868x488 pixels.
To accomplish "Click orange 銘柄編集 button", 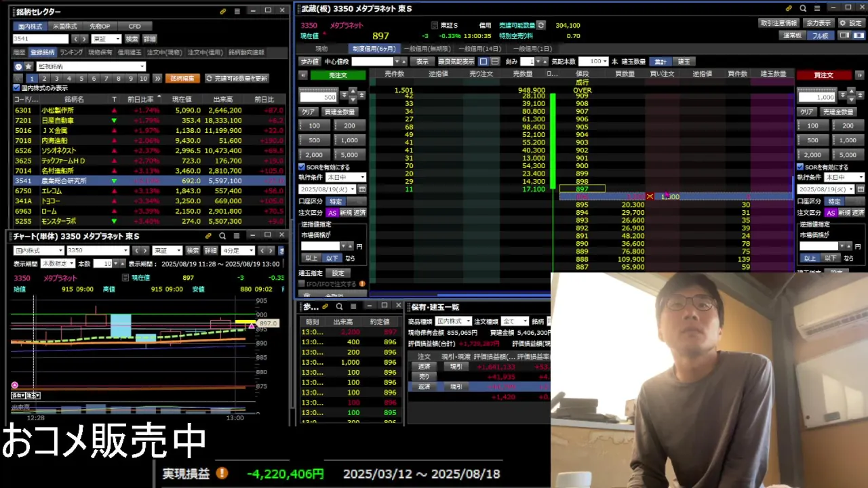I will [182, 79].
